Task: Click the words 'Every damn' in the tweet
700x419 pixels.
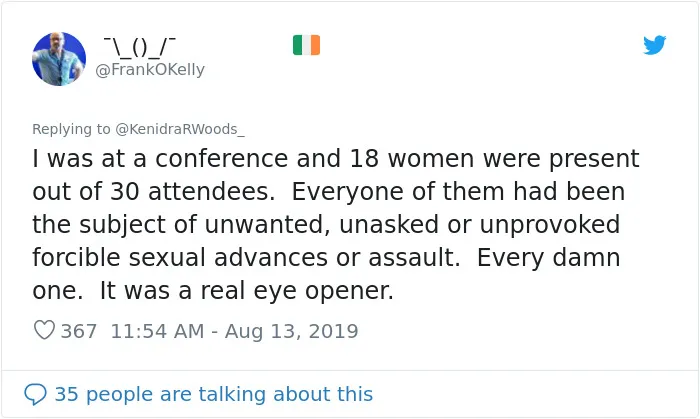Action: pos(549,257)
